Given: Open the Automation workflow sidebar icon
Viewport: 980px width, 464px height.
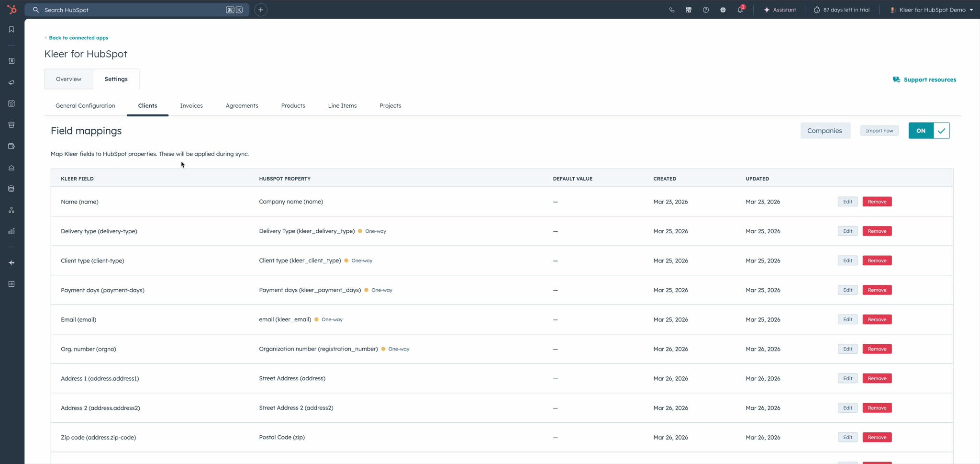Looking at the screenshot, I should click(x=11, y=210).
